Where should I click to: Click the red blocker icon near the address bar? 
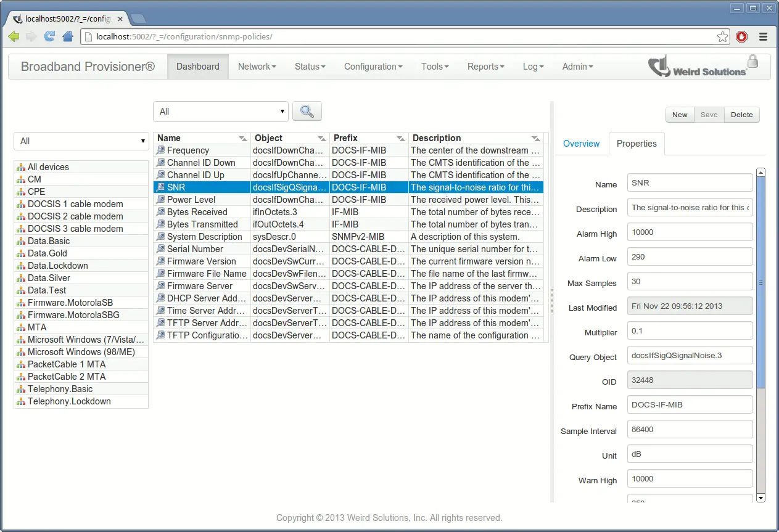tap(741, 37)
